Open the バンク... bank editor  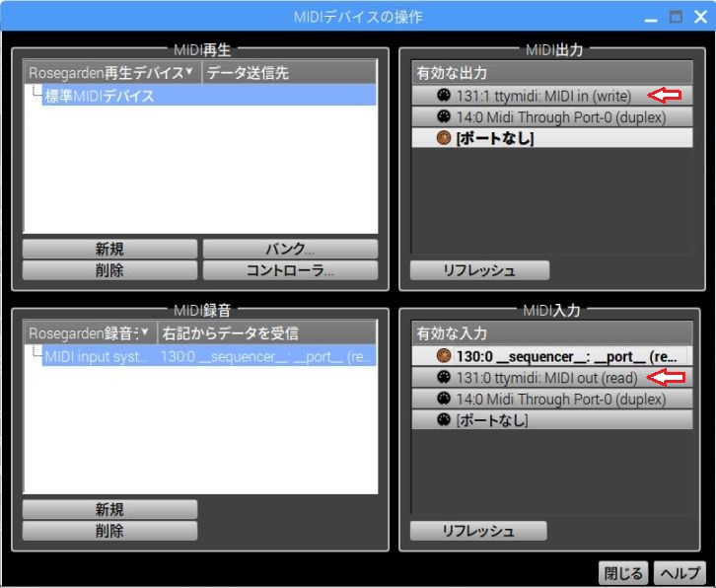(290, 249)
